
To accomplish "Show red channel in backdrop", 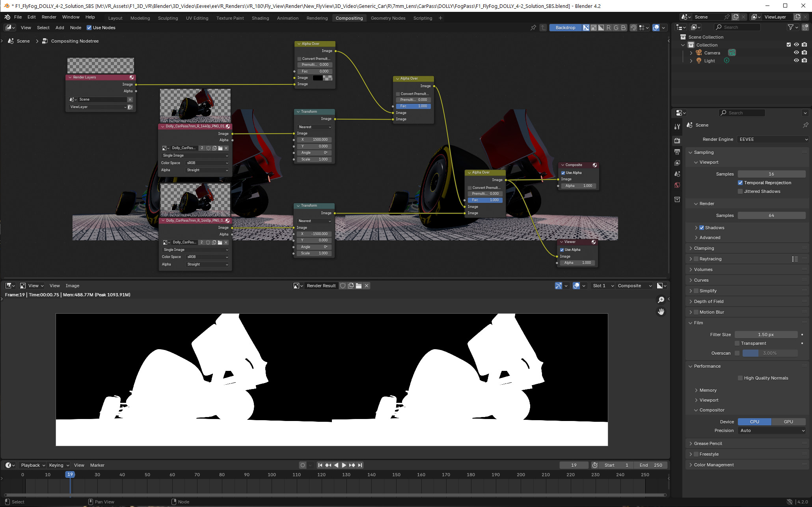I will tap(609, 28).
